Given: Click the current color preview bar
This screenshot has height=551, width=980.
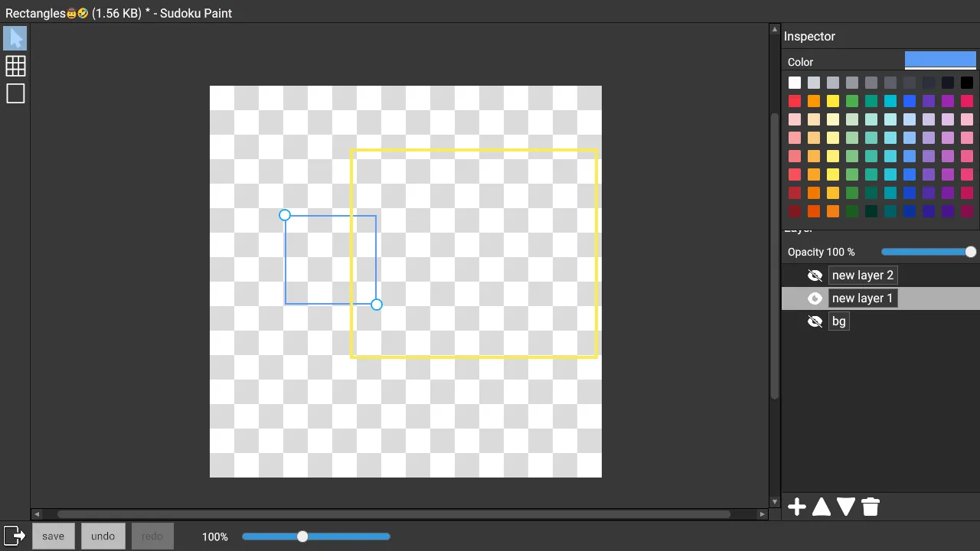Looking at the screenshot, I should 940,60.
